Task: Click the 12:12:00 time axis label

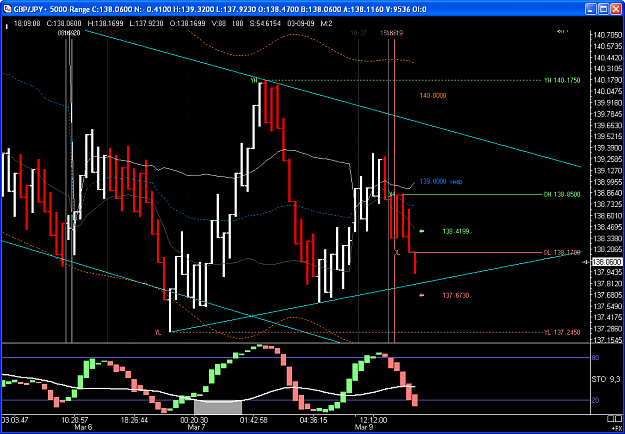Action: point(375,419)
